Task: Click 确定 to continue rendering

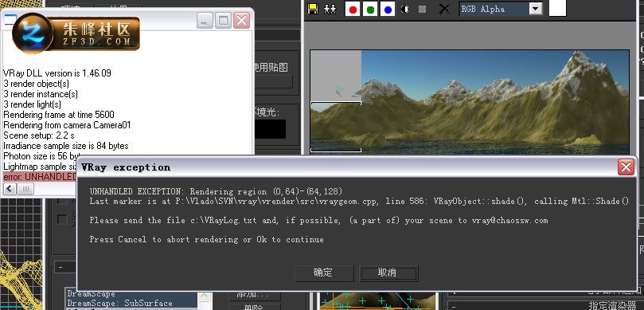Action: click(x=324, y=273)
